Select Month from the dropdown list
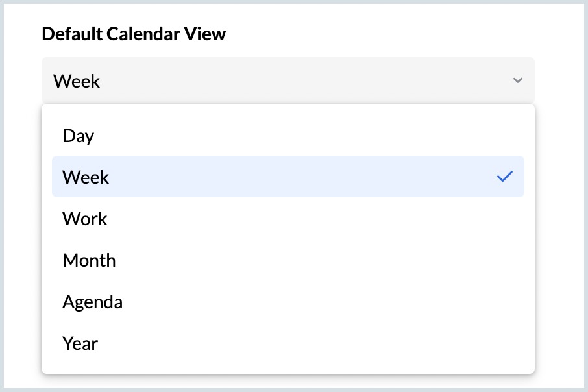 pos(89,260)
